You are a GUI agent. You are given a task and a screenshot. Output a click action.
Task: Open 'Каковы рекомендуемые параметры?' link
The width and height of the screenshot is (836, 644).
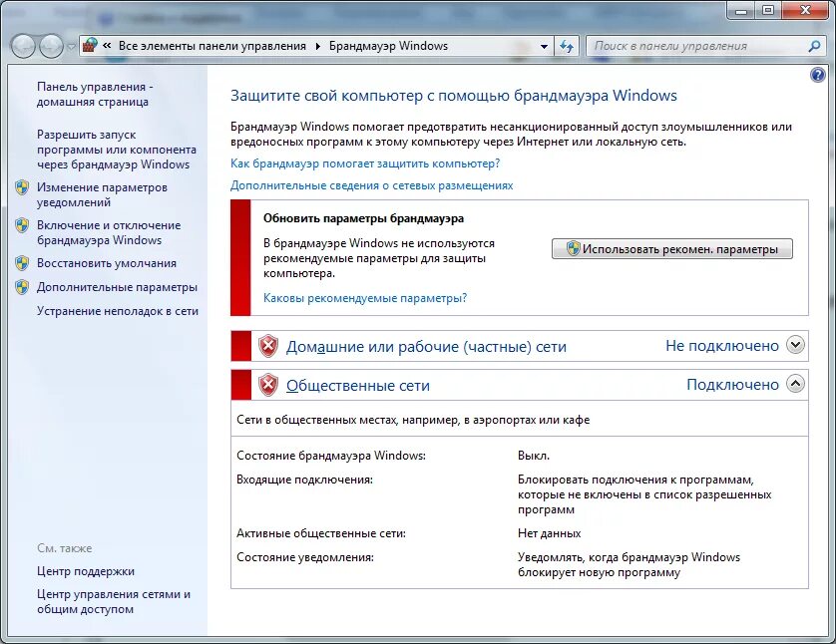coord(365,298)
